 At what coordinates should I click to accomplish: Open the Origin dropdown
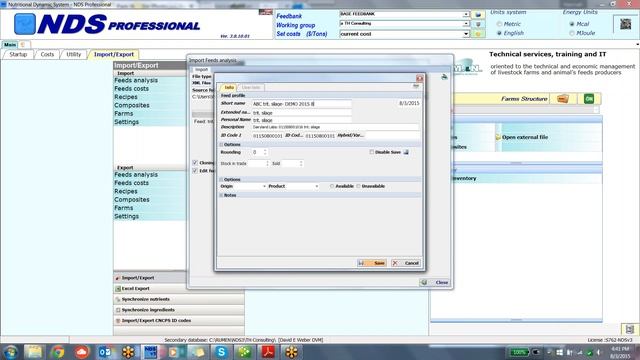264,186
